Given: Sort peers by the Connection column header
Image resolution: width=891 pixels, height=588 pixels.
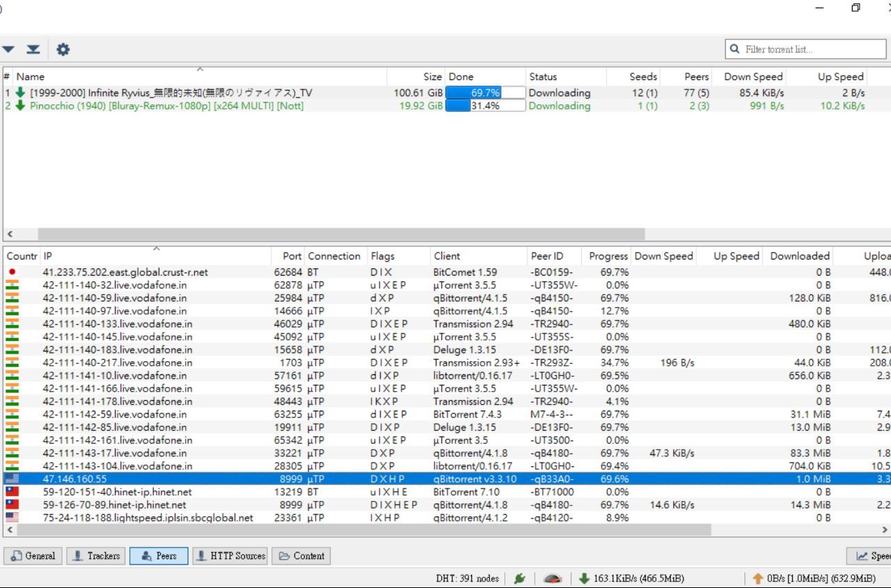Looking at the screenshot, I should 336,256.
